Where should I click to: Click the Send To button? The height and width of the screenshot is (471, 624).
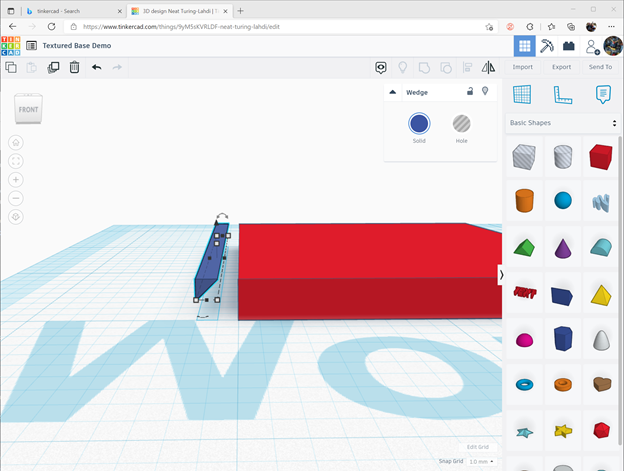click(600, 67)
